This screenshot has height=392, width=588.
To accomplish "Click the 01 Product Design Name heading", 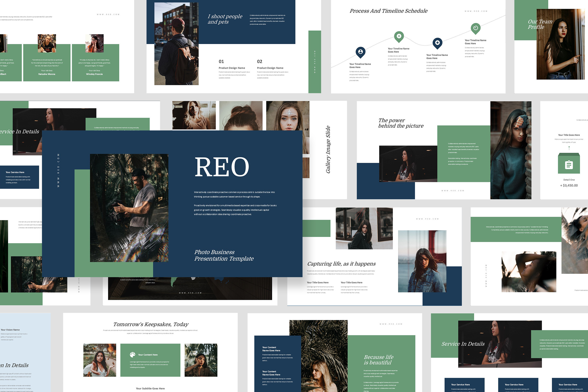I will [x=232, y=68].
